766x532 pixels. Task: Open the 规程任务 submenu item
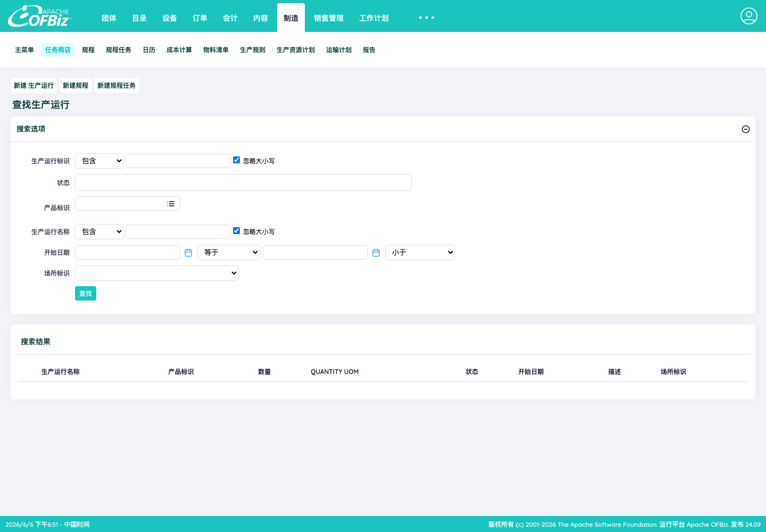coord(119,50)
